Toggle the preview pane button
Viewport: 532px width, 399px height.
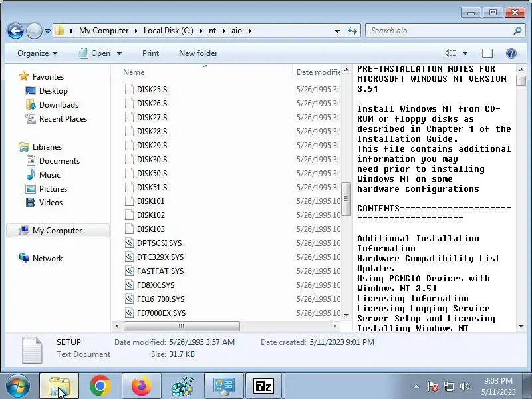487,53
